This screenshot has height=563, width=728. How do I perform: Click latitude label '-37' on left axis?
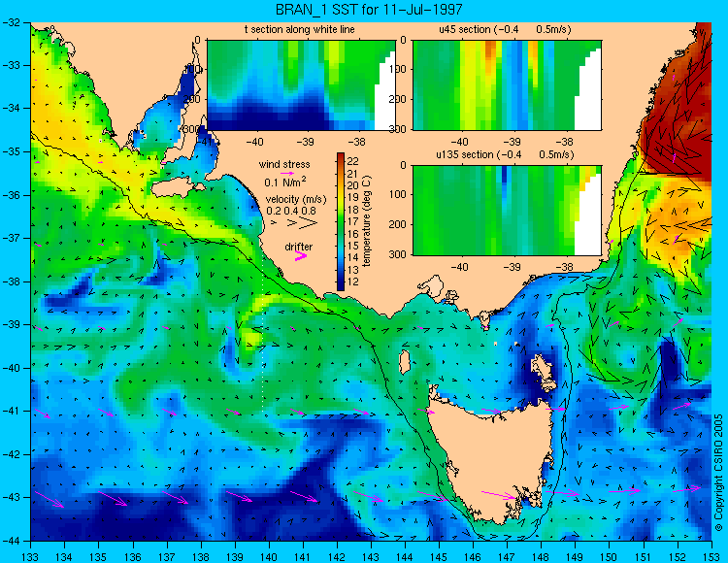tap(11, 238)
